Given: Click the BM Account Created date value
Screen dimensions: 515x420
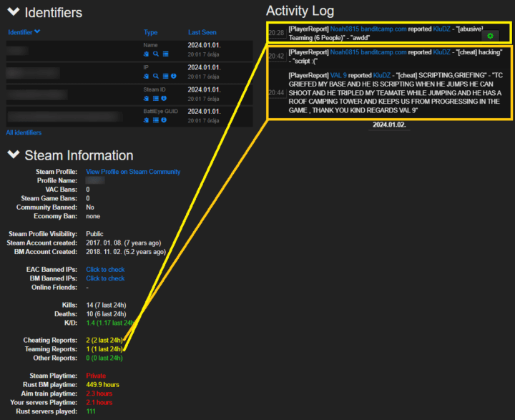Looking at the screenshot, I should click(x=126, y=252).
